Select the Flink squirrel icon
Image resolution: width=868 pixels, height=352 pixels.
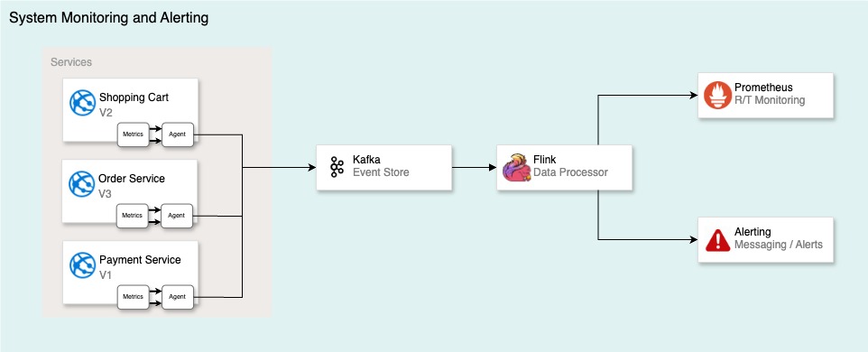point(516,168)
